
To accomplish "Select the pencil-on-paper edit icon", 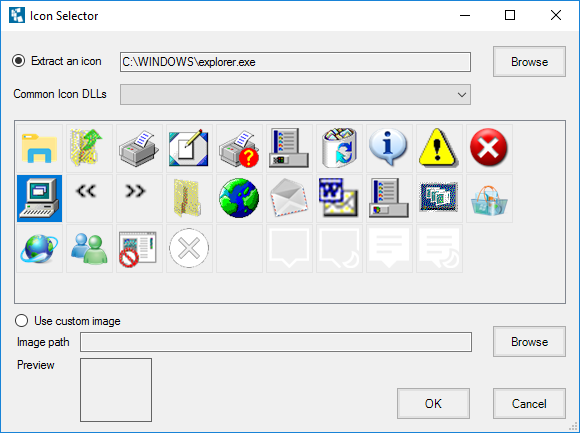I will pyautogui.click(x=189, y=149).
